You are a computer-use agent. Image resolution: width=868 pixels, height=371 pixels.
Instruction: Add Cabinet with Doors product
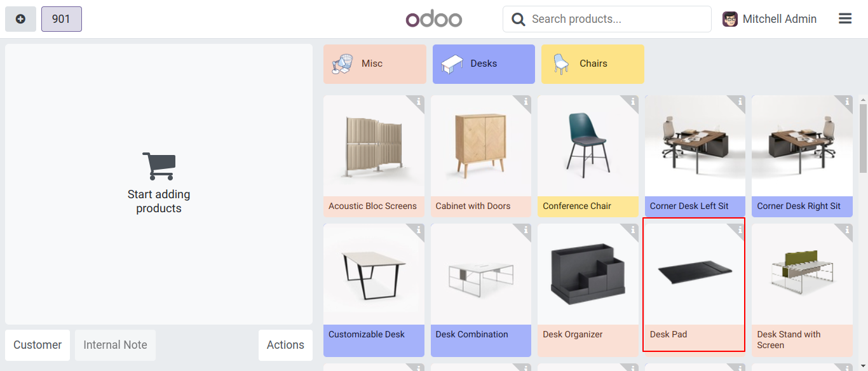(x=480, y=152)
